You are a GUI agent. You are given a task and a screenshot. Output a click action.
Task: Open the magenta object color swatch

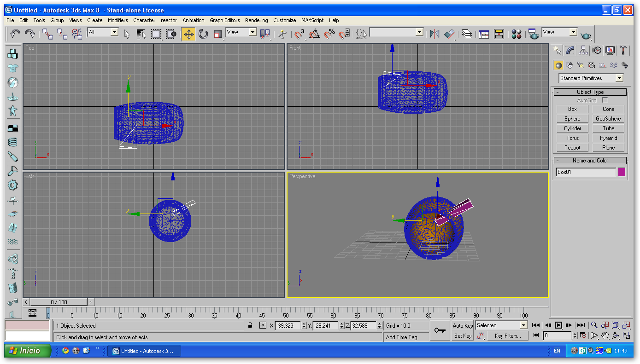(622, 172)
